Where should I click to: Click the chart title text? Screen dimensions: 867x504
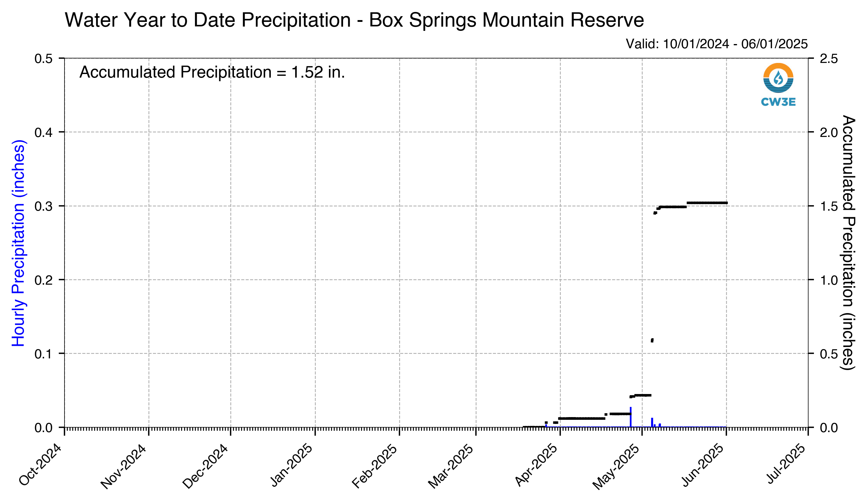[x=354, y=20]
